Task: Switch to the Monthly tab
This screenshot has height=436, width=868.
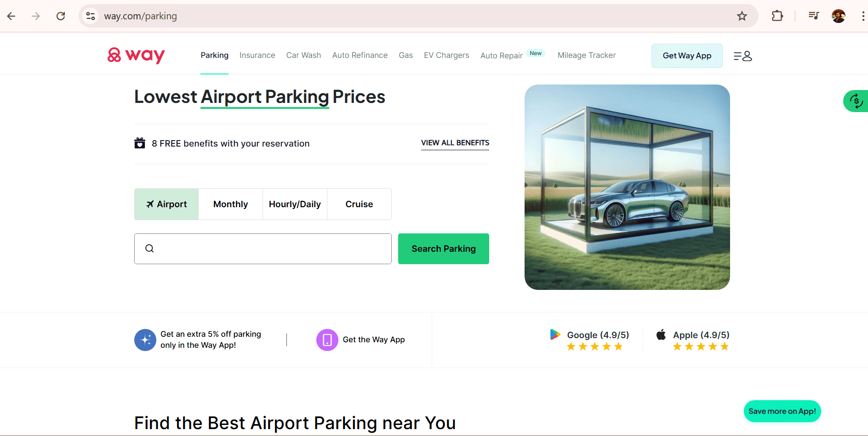Action: coord(230,204)
